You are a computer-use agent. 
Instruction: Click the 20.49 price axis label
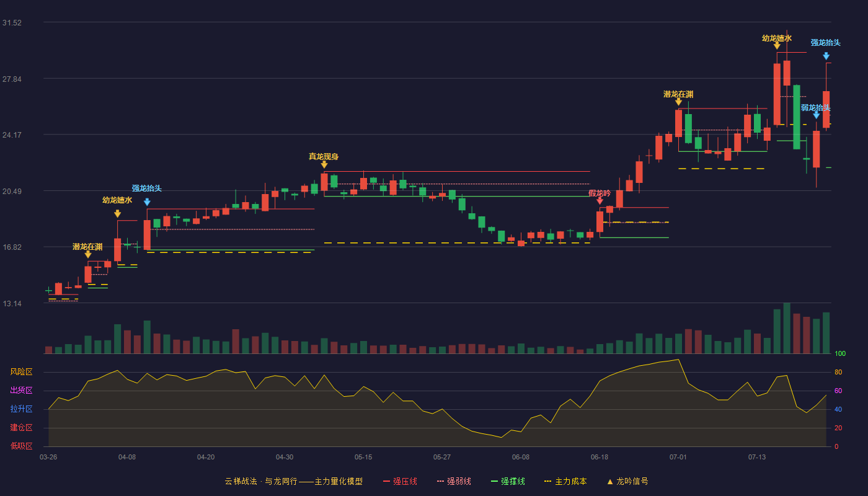coord(12,192)
